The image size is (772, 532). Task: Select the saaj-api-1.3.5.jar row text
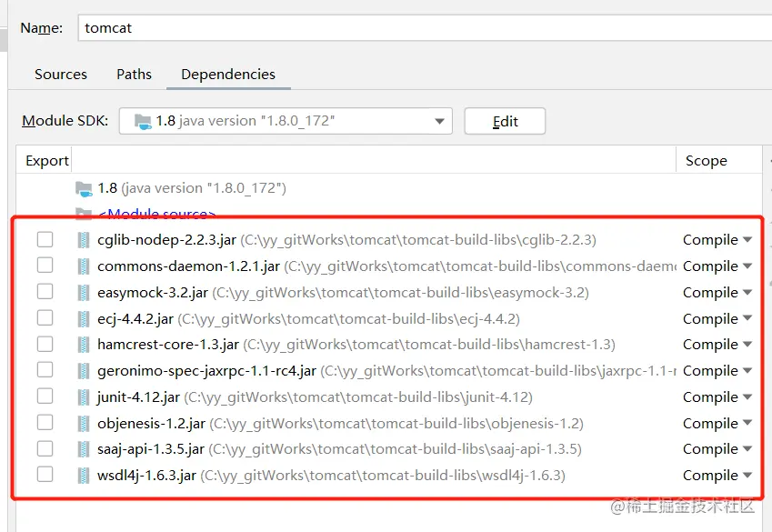tap(339, 448)
